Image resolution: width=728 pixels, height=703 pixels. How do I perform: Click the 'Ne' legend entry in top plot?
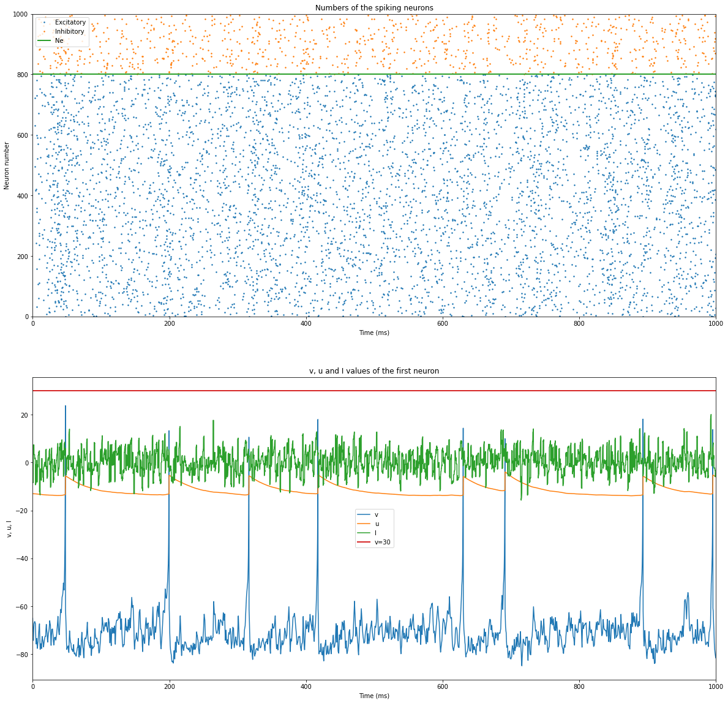pyautogui.click(x=59, y=40)
